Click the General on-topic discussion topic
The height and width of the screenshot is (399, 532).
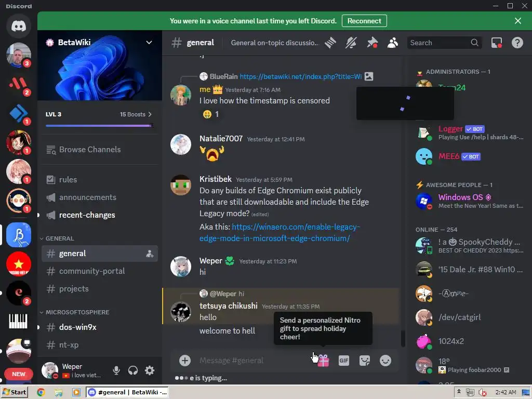(x=275, y=43)
